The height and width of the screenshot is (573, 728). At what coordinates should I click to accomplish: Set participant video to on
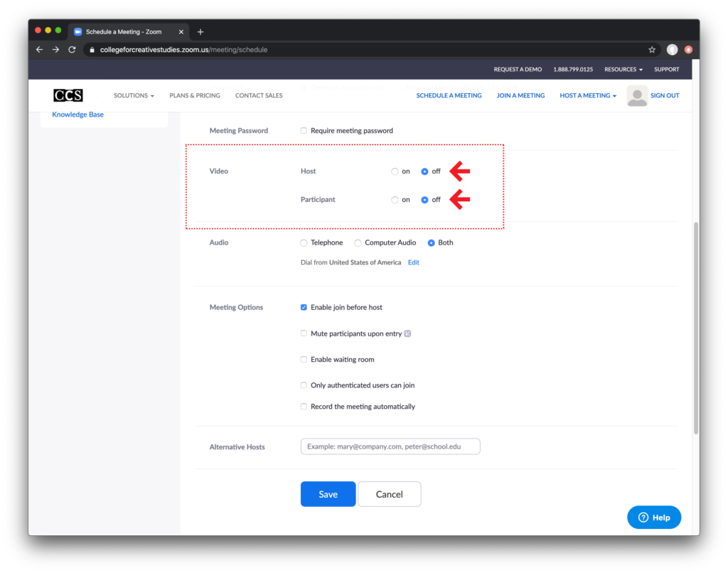click(x=395, y=200)
